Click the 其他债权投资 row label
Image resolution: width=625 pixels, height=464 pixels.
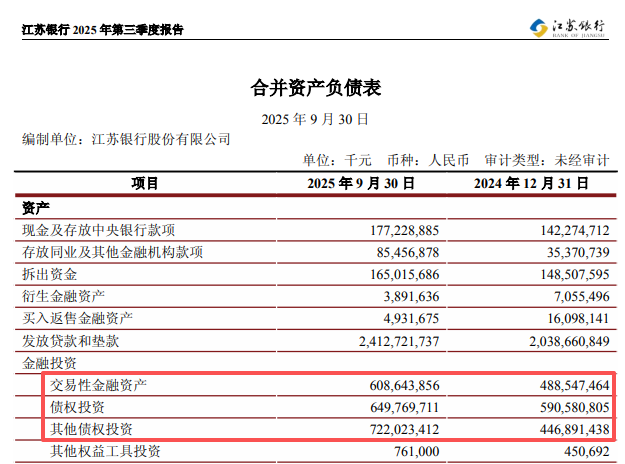coord(92,429)
